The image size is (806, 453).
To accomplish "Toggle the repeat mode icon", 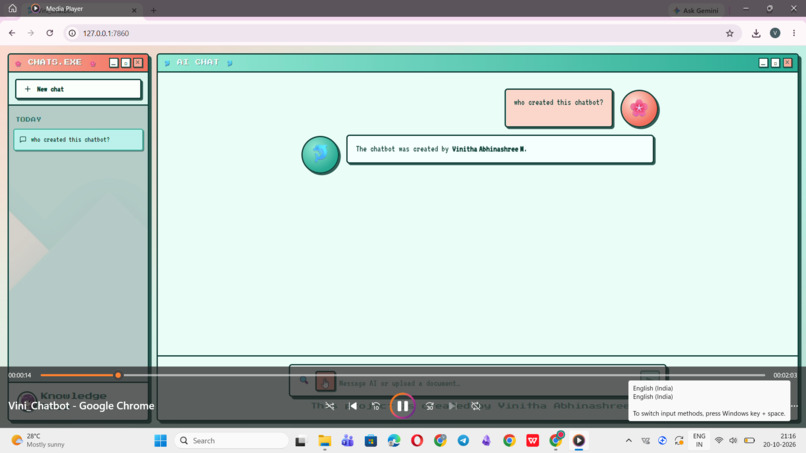I will pos(476,406).
